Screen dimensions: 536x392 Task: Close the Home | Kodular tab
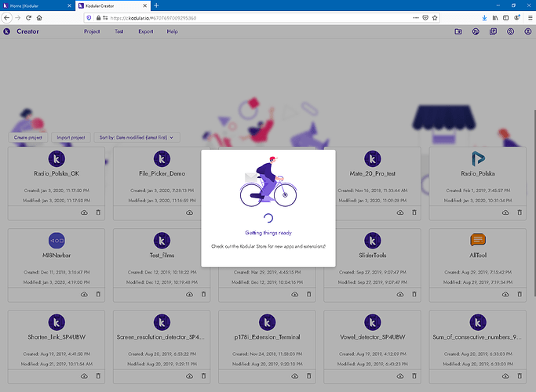(69, 5)
